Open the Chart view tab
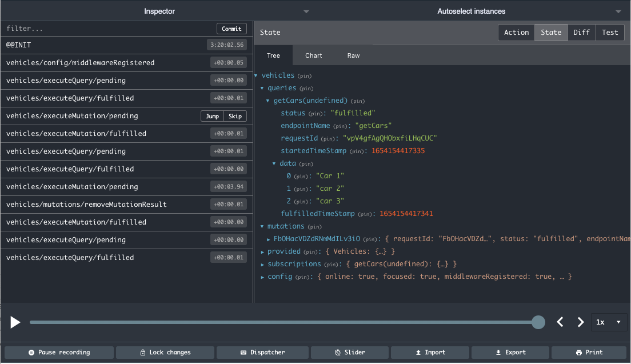The height and width of the screenshot is (364, 631). point(313,55)
